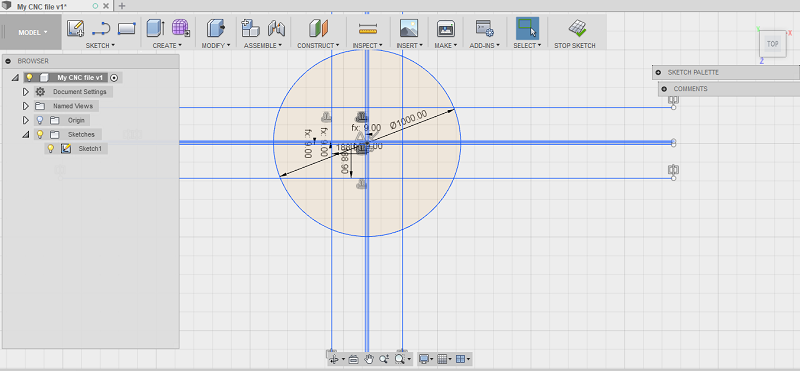The height and width of the screenshot is (371, 800).
Task: Click the Ø1000.00 diameter dimension
Action: point(409,119)
